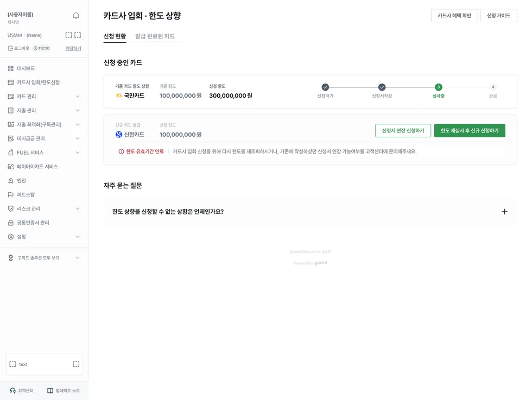Click the 페이바이카드 서비스 icon
The image size is (532, 400).
[x=11, y=167]
